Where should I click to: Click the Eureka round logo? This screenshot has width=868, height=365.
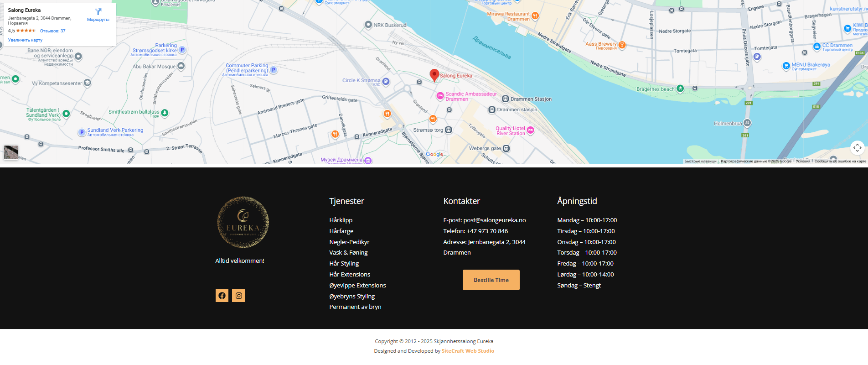(243, 222)
